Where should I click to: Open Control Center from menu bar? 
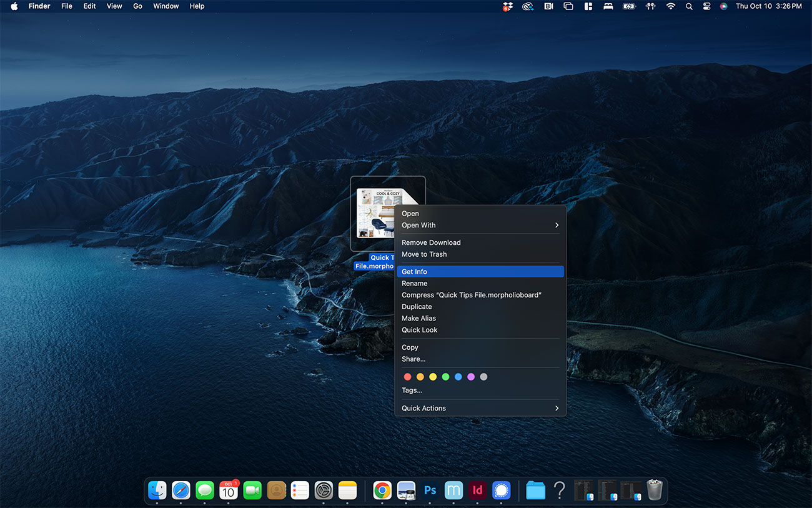(706, 6)
